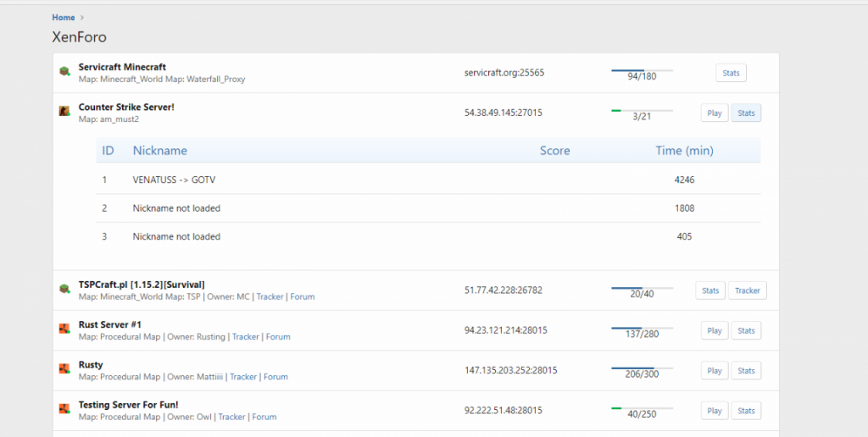Click the 20/40 player count bar
868x437 pixels.
[643, 291]
